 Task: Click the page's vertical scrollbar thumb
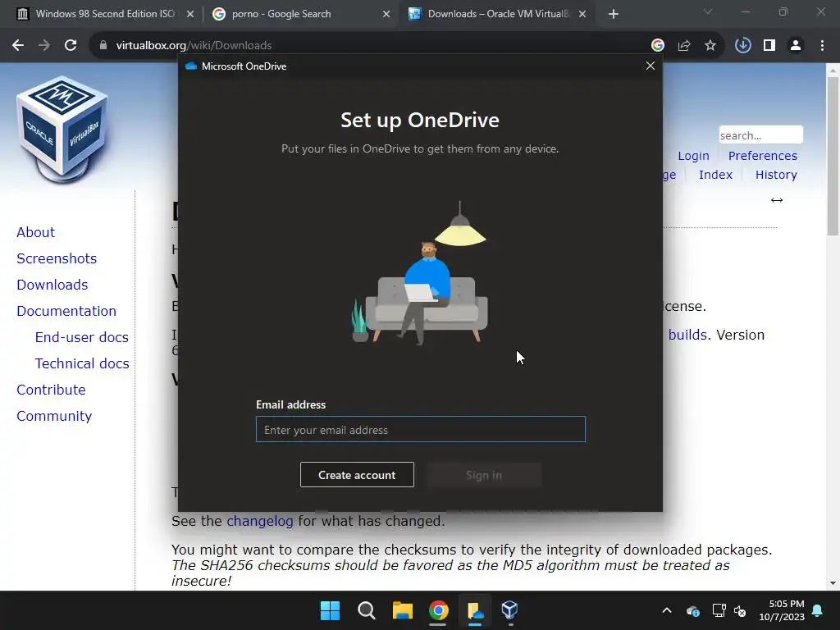[x=833, y=155]
